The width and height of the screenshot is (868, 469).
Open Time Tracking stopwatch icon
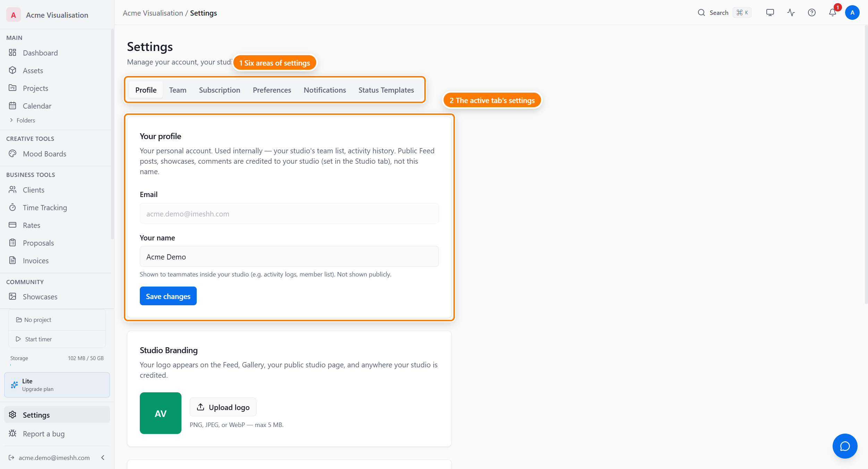pos(12,207)
